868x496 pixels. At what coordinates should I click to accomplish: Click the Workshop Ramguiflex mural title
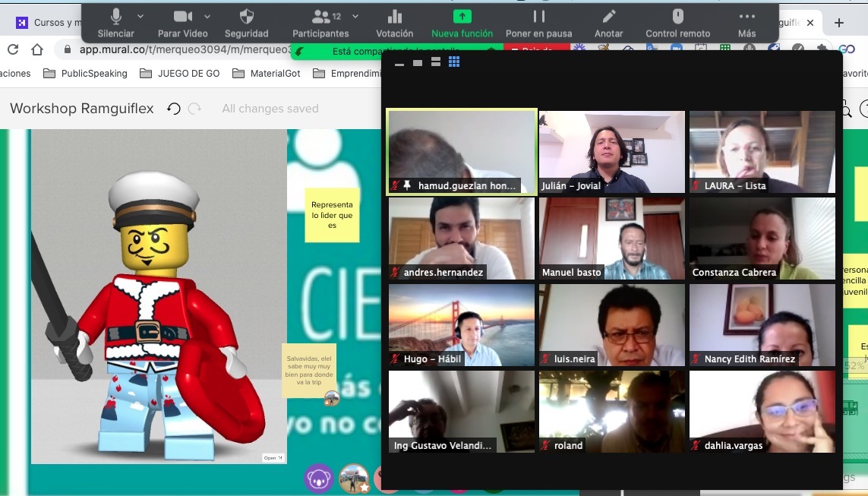coord(82,109)
